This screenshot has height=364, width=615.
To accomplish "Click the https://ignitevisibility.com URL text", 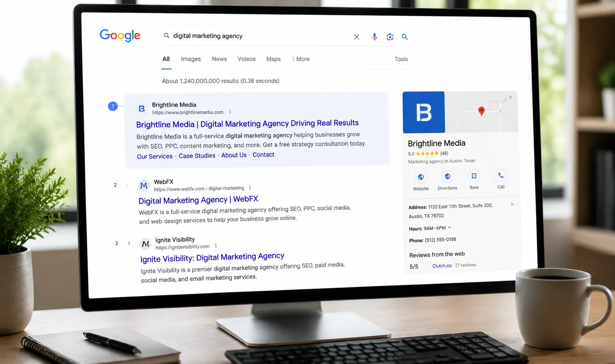I will (x=183, y=247).
